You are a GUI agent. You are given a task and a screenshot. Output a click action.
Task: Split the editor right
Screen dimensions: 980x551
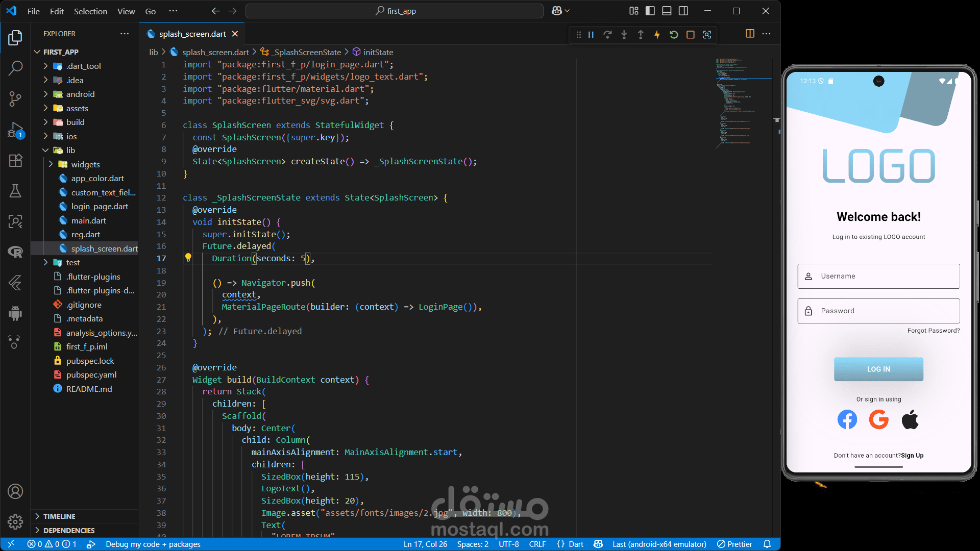click(x=750, y=34)
